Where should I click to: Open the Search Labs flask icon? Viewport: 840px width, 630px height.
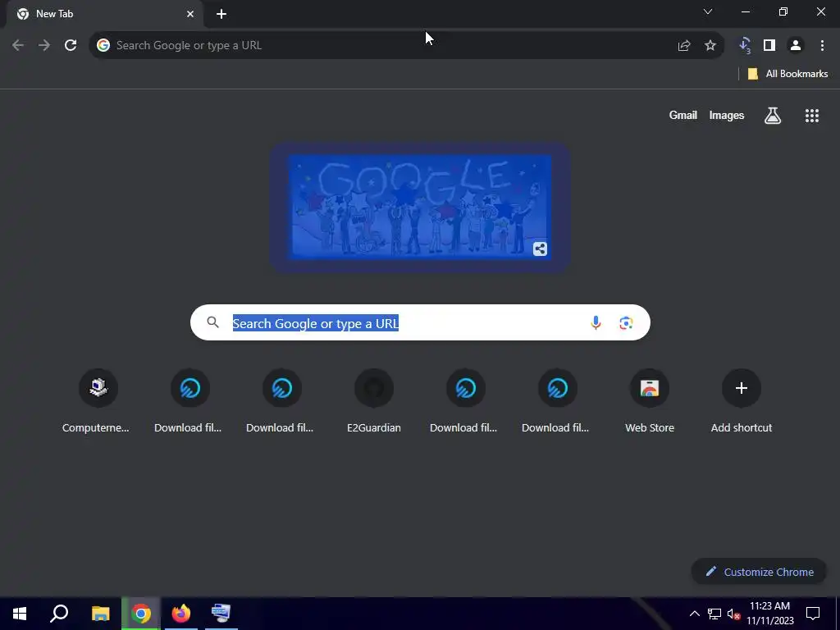[x=773, y=115]
